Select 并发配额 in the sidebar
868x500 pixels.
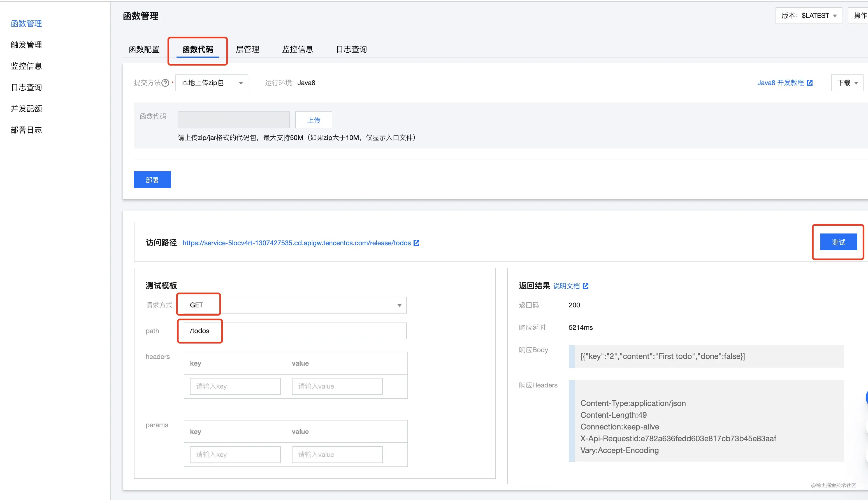[26, 109]
